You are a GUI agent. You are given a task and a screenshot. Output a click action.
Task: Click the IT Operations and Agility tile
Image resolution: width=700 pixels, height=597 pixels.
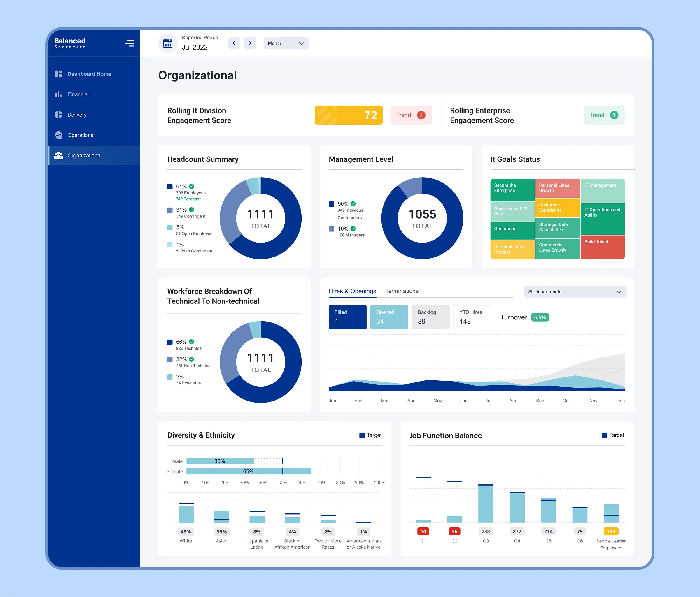603,219
